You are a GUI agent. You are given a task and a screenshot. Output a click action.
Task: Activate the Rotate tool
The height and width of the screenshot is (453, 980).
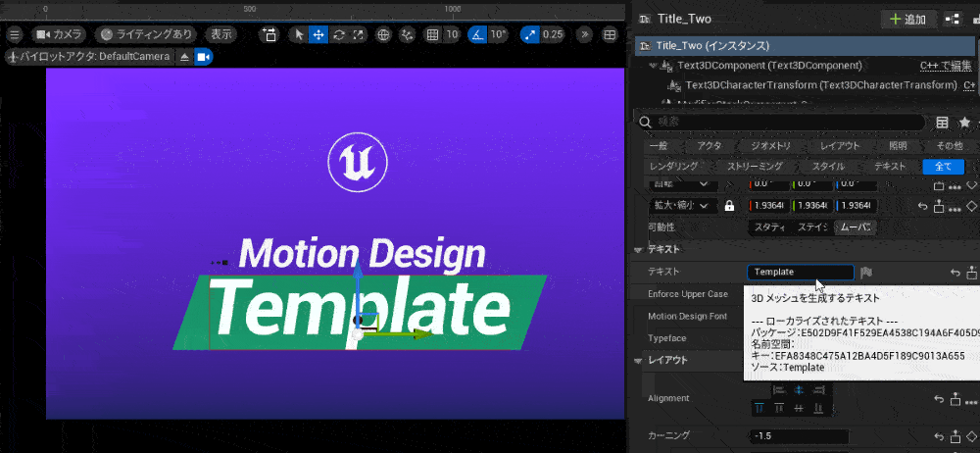[339, 34]
